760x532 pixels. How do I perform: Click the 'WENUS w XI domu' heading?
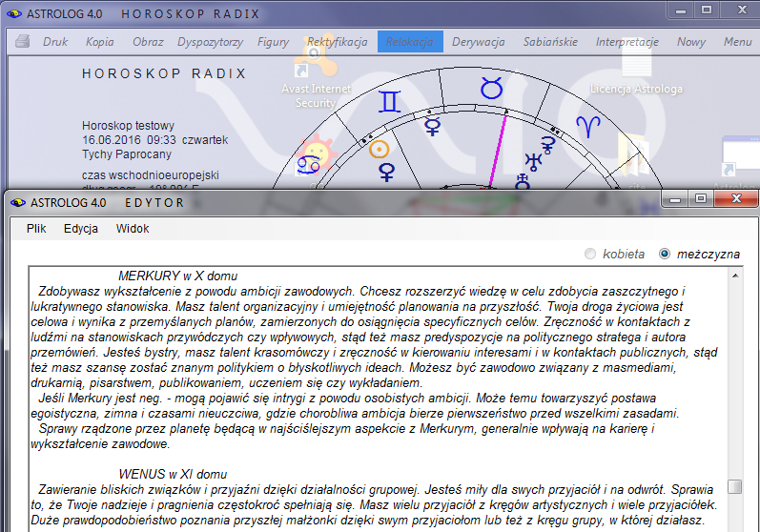pyautogui.click(x=173, y=474)
